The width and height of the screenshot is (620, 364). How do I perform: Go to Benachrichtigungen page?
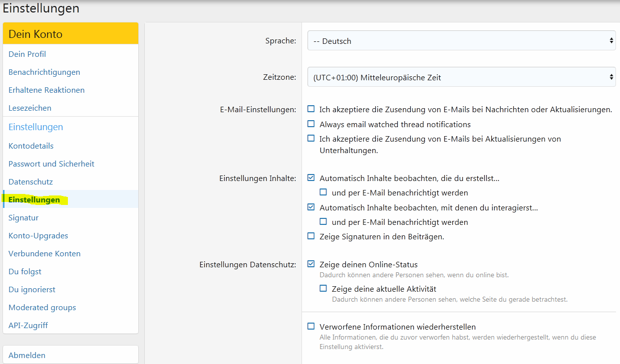pos(44,72)
